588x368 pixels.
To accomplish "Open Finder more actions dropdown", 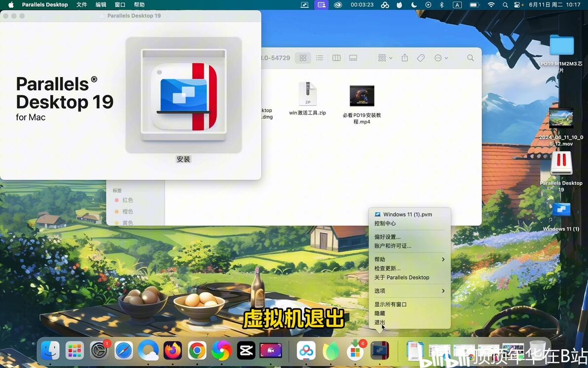I will pos(441,58).
